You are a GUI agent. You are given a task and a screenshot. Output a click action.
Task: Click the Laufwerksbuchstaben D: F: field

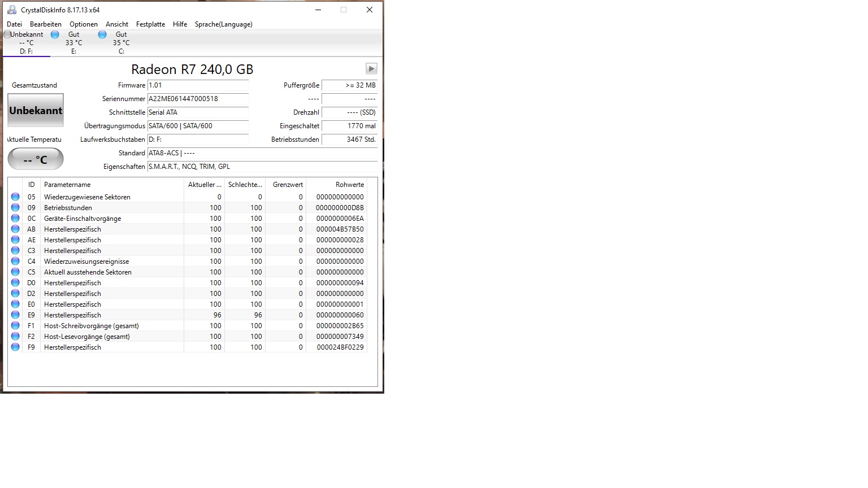198,140
